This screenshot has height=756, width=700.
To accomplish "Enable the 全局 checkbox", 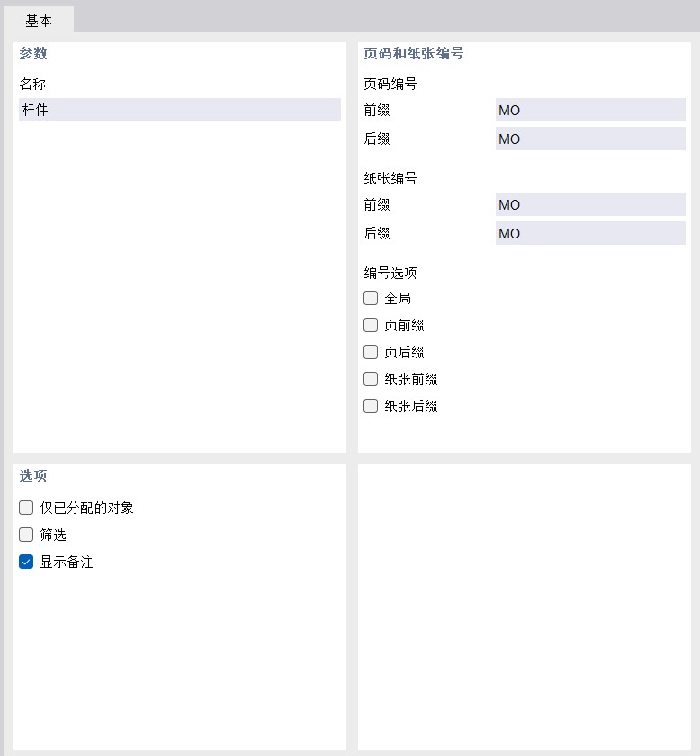I will coord(370,298).
